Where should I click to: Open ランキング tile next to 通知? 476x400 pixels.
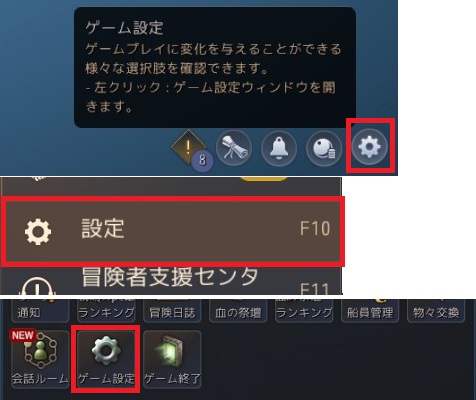[x=106, y=311]
